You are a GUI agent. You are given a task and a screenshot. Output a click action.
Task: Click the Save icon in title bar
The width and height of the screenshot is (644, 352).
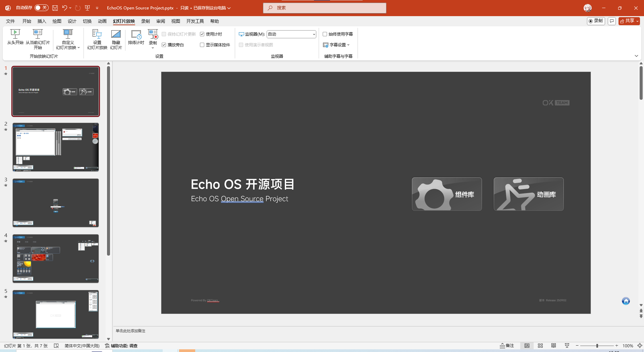(55, 8)
